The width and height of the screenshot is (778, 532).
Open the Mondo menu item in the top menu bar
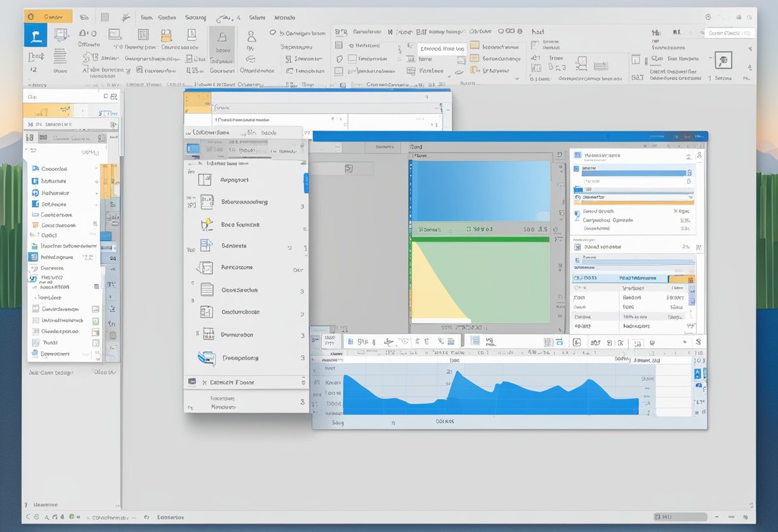[x=284, y=17]
